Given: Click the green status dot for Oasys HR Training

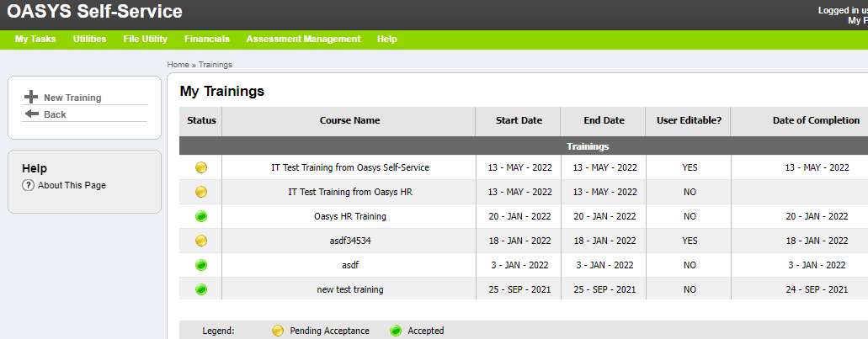Looking at the screenshot, I should (201, 216).
